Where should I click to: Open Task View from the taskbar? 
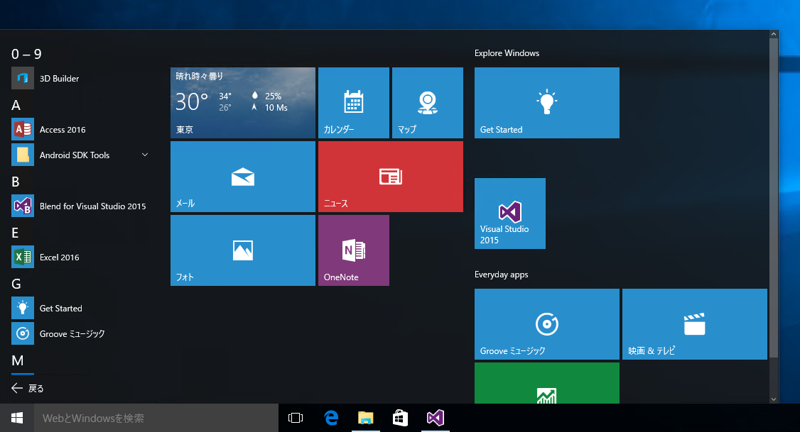pyautogui.click(x=295, y=418)
